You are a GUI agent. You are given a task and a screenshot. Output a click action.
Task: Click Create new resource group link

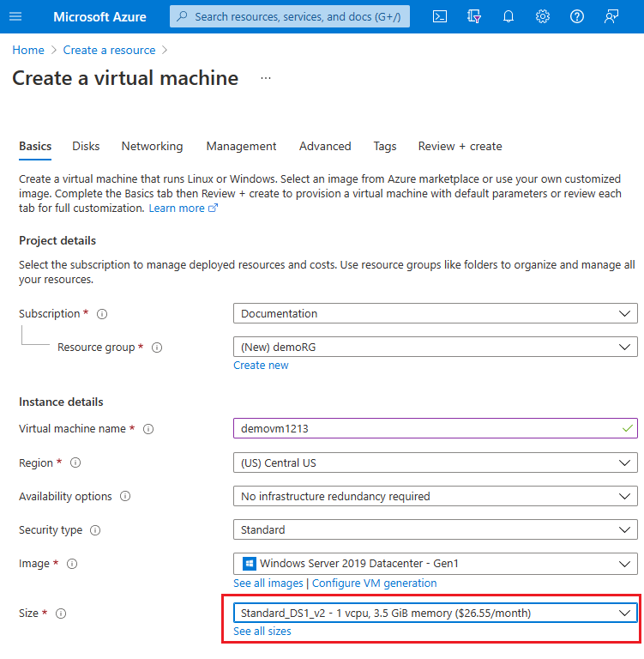[261, 366]
